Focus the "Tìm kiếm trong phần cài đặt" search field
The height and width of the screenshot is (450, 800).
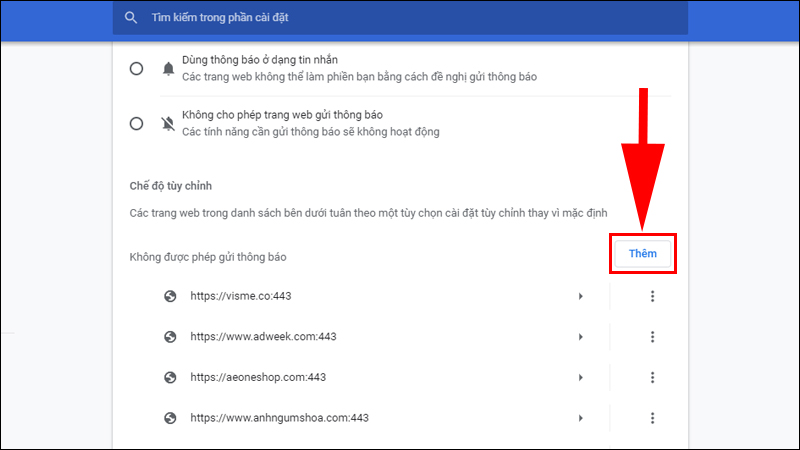tap(400, 18)
